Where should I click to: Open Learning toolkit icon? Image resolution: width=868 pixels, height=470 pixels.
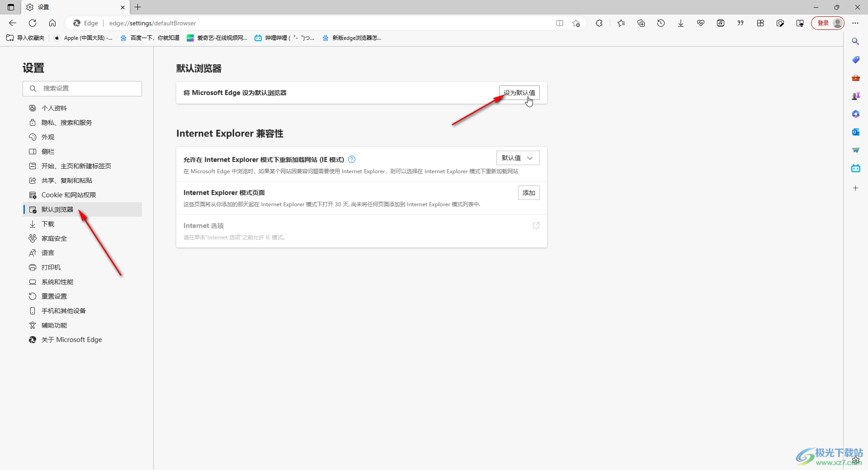point(800,23)
